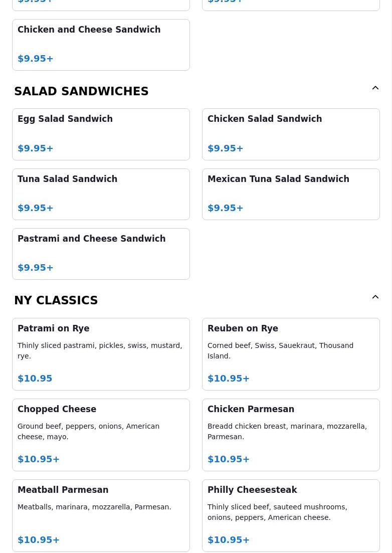Image resolution: width=392 pixels, height=553 pixels.
Task: Choose the Pastrami and Cheese Sandwich
Action: pos(101,254)
